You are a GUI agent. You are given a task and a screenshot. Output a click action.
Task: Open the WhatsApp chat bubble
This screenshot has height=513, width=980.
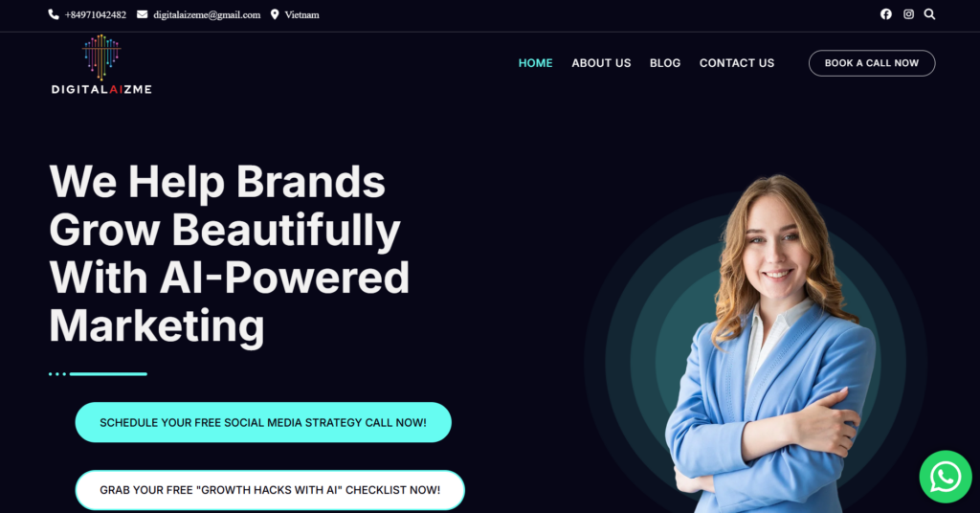coord(946,477)
